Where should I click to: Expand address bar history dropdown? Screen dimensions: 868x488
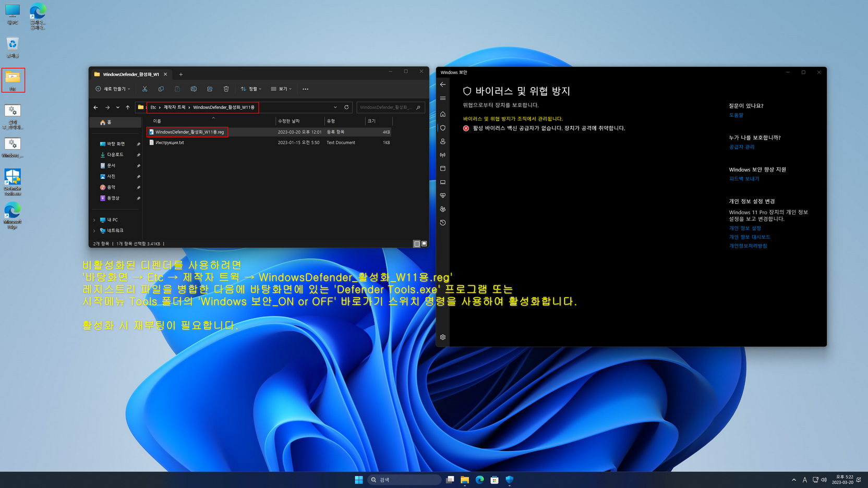(x=335, y=107)
